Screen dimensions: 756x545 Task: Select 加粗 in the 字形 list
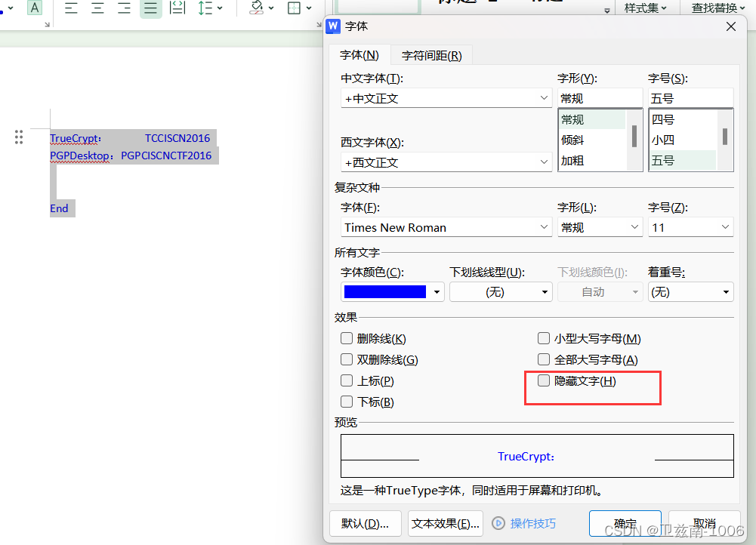592,161
